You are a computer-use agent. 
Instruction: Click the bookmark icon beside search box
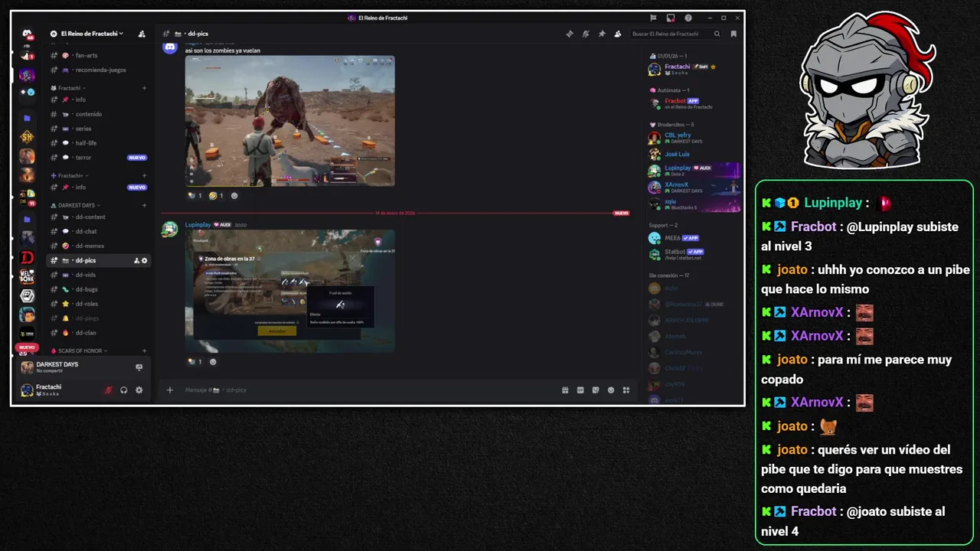[733, 34]
